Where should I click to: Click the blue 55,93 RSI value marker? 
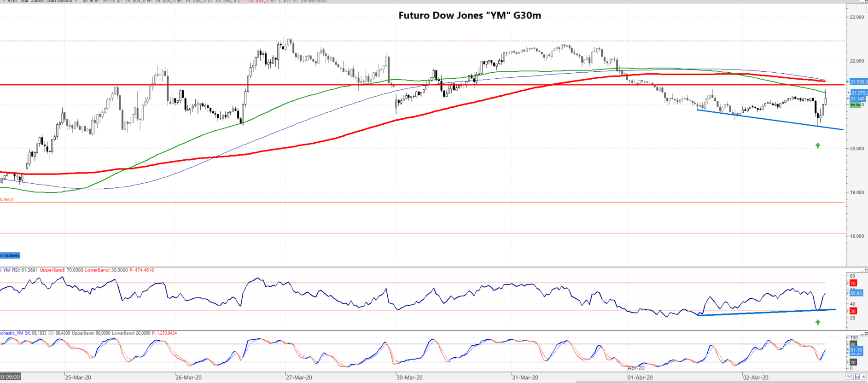point(856,293)
